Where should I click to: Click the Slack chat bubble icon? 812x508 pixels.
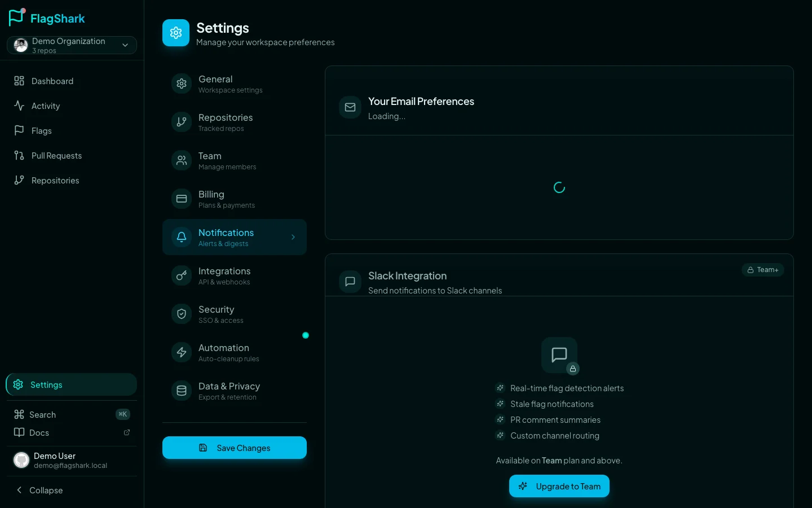350,281
